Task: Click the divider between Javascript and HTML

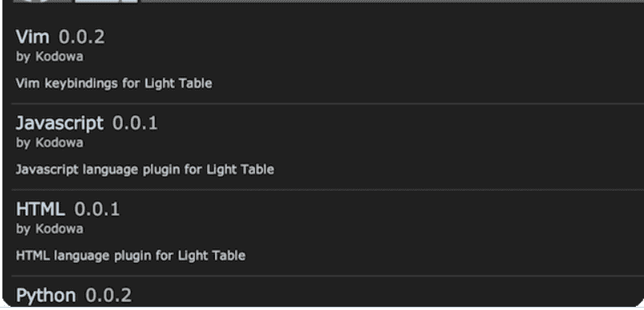Action: pos(328,190)
